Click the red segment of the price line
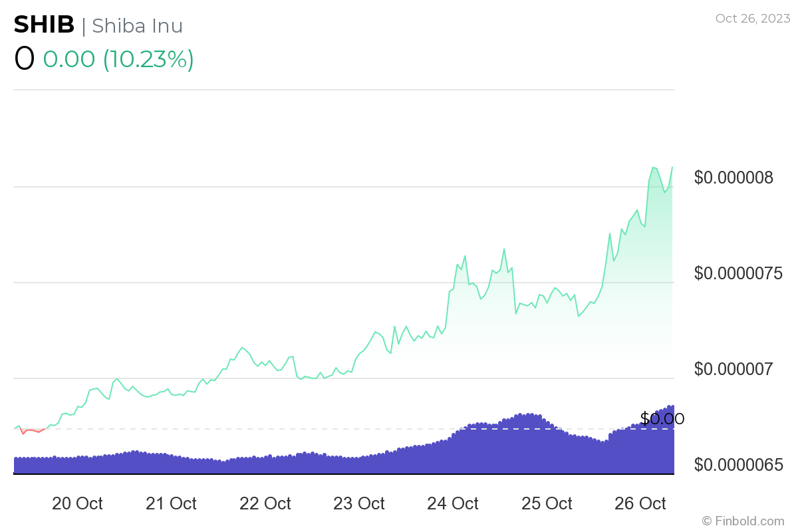This screenshot has height=532, width=798. pyautogui.click(x=32, y=431)
